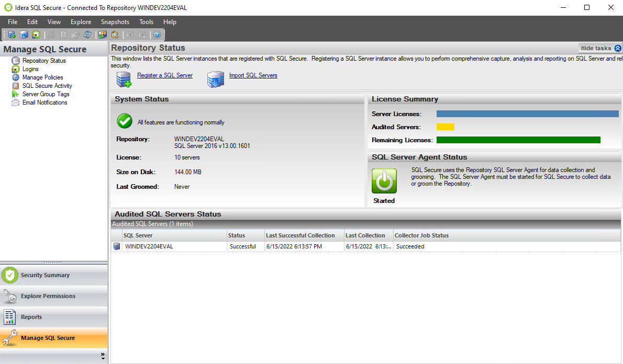Sort by the Collector Job Status header

pyautogui.click(x=507, y=235)
